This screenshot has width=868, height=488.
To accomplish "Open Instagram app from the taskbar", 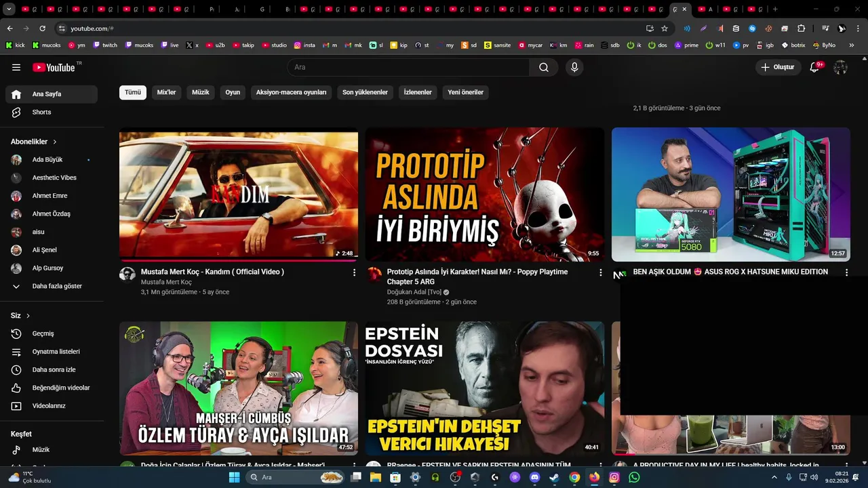I will tap(614, 477).
